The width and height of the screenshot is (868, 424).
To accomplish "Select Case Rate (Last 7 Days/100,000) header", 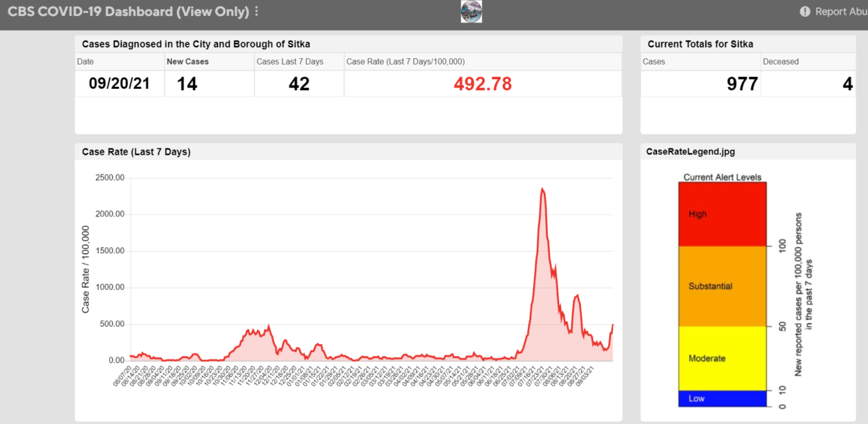I will (x=406, y=62).
